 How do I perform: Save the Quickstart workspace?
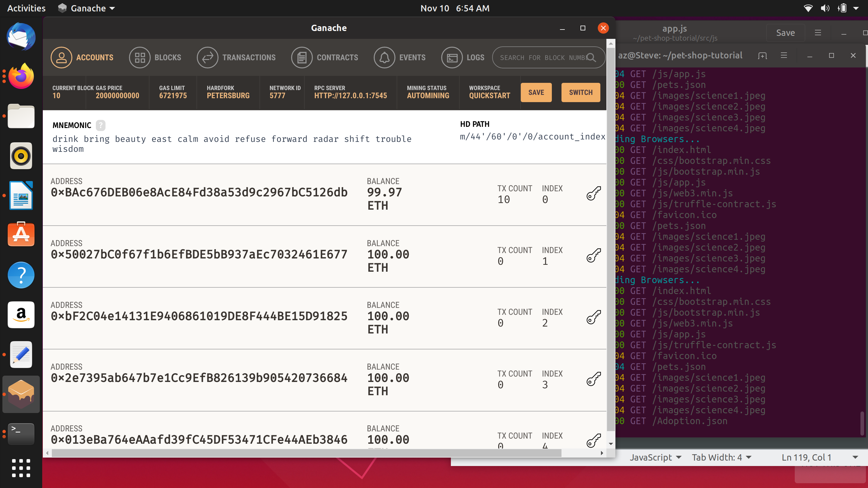tap(536, 92)
